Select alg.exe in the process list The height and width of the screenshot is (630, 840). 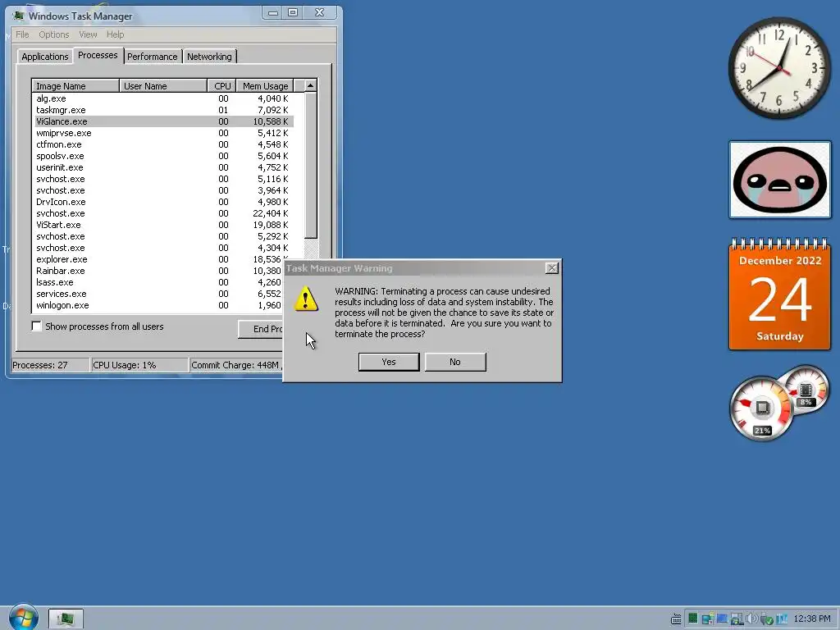point(163,98)
